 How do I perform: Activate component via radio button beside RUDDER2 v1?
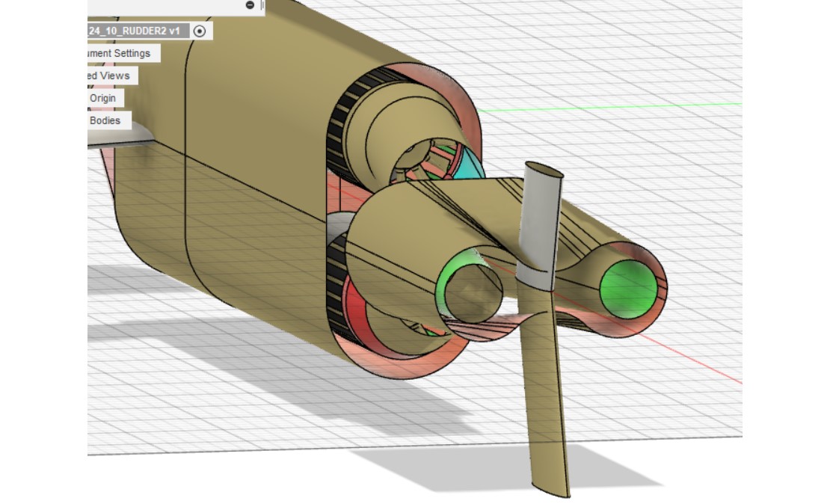[200, 31]
